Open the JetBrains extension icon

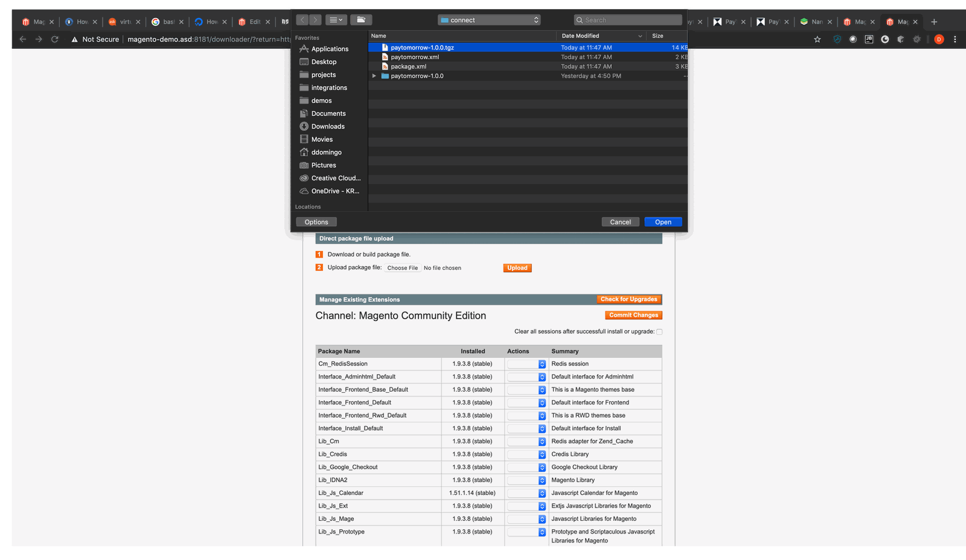tap(869, 39)
